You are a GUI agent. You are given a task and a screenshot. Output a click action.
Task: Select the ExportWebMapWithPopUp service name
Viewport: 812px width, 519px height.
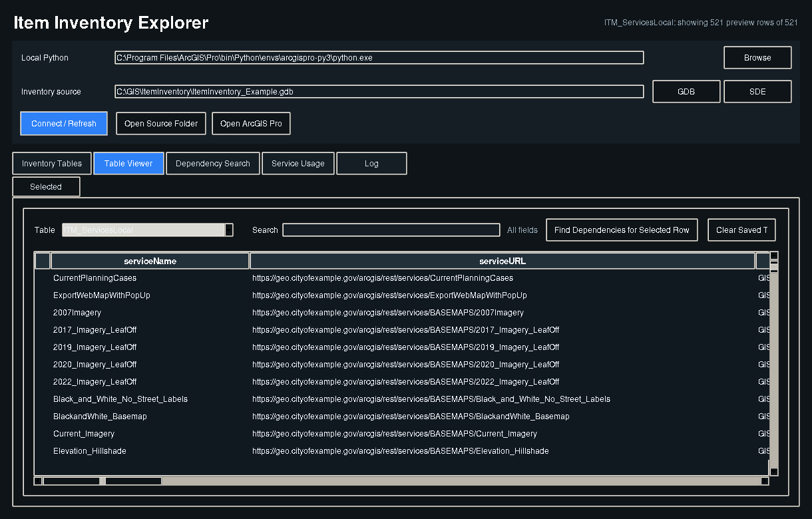102,295
